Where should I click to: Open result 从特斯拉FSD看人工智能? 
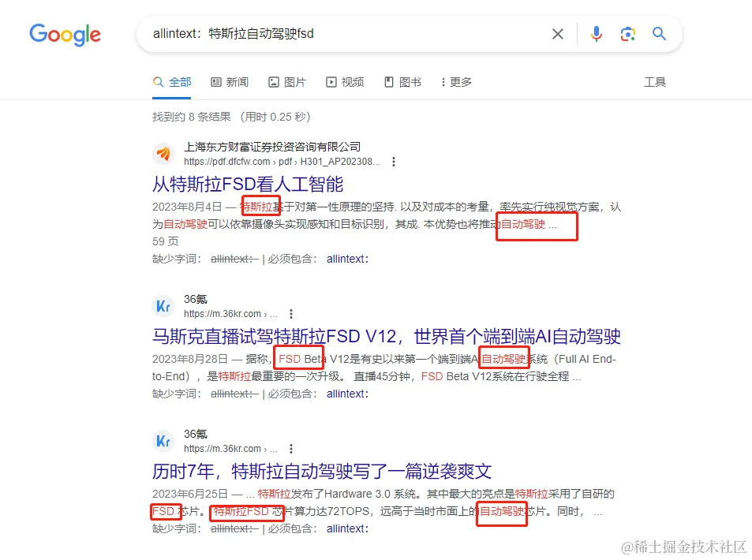pos(248,184)
